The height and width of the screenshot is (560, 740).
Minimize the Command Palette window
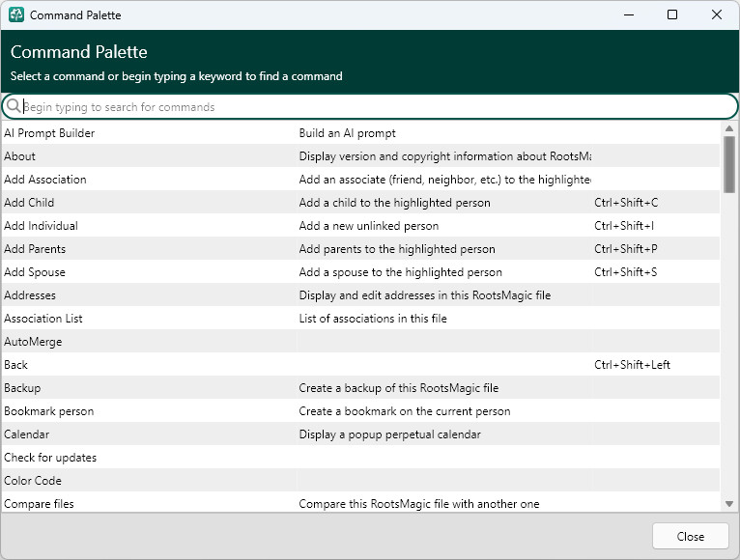pos(629,14)
